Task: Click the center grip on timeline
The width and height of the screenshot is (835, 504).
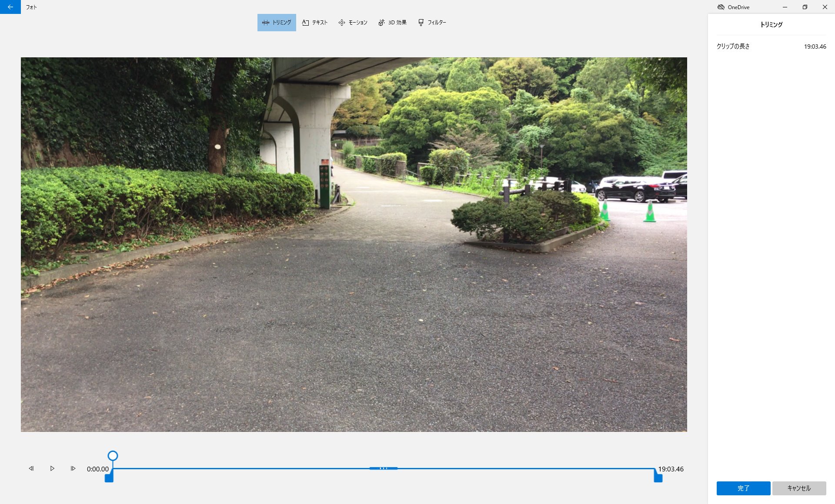Action: 383,468
